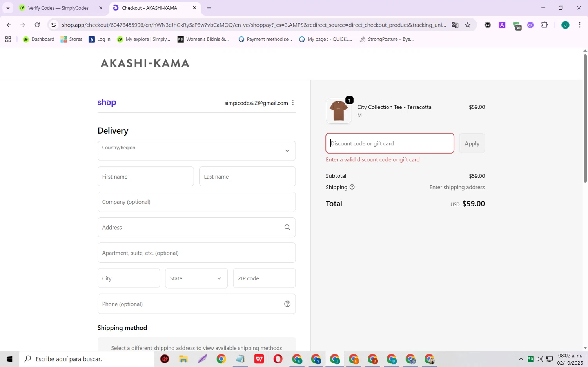Image resolution: width=588 pixels, height=367 pixels.
Task: Click the City field
Action: (129, 278)
